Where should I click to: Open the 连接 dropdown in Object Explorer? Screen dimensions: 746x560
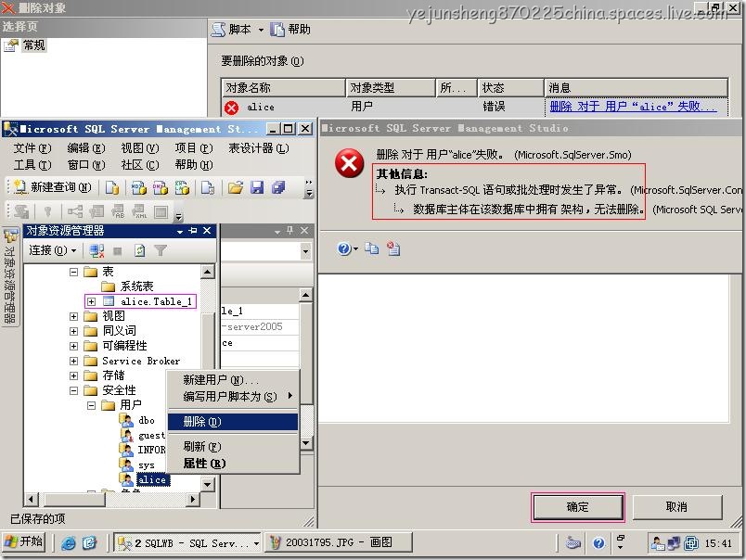tap(52, 250)
